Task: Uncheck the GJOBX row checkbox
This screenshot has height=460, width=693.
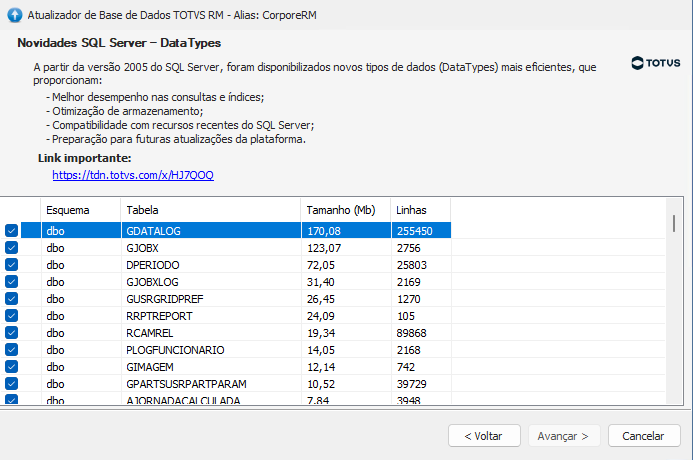Action: click(11, 247)
